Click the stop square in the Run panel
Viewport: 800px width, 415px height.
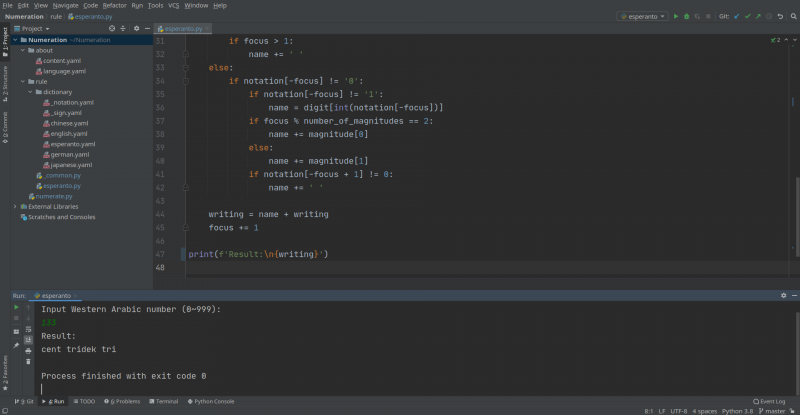tap(16, 318)
